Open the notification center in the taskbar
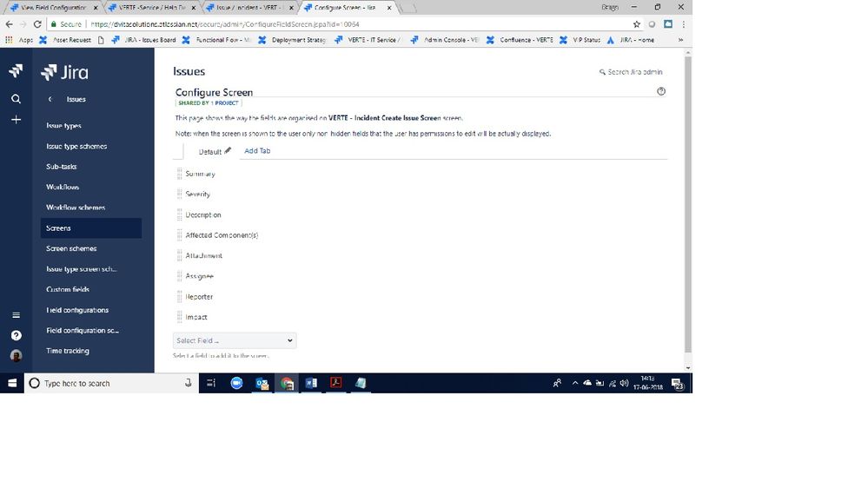The width and height of the screenshot is (868, 488). click(x=678, y=383)
